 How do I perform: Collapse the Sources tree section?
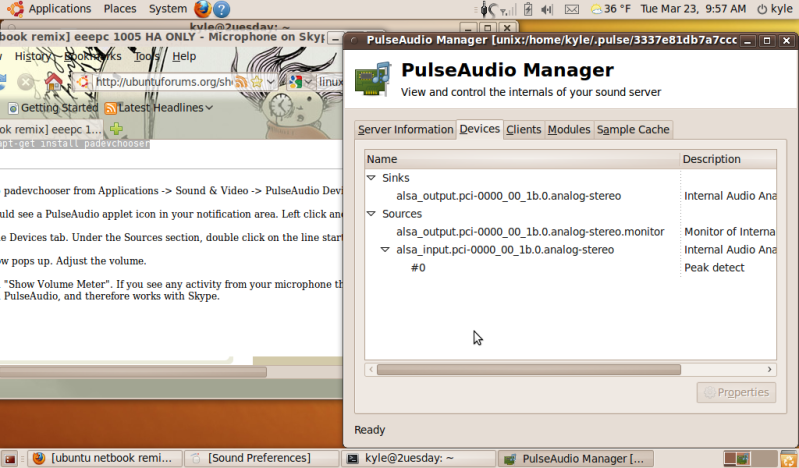(x=372, y=214)
